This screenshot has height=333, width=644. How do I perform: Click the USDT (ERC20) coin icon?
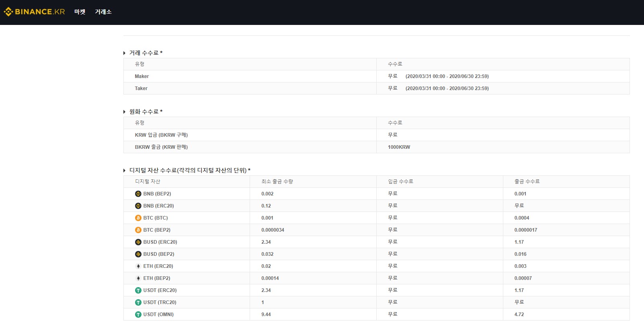pyautogui.click(x=138, y=290)
